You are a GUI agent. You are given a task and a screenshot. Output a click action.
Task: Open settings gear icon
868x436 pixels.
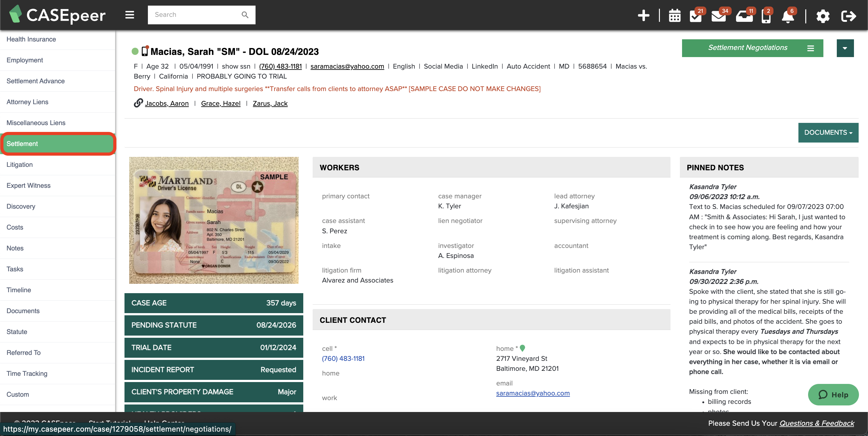[823, 16]
